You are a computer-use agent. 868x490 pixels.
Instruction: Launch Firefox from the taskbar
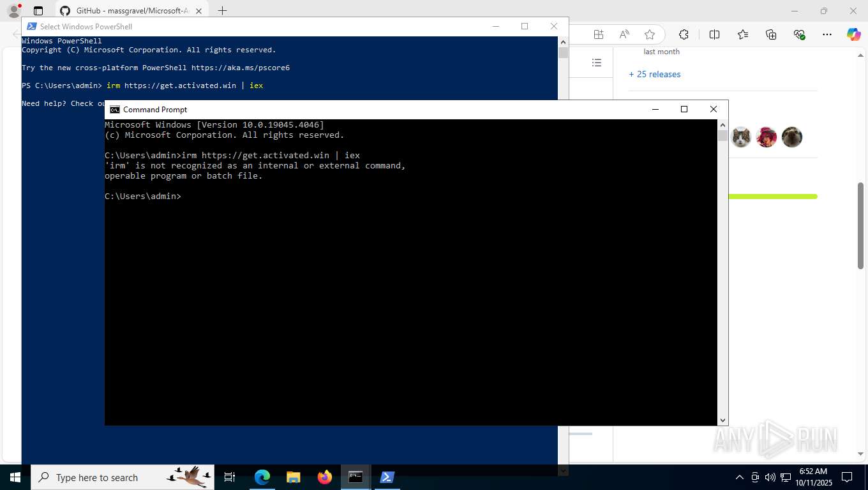tap(324, 477)
